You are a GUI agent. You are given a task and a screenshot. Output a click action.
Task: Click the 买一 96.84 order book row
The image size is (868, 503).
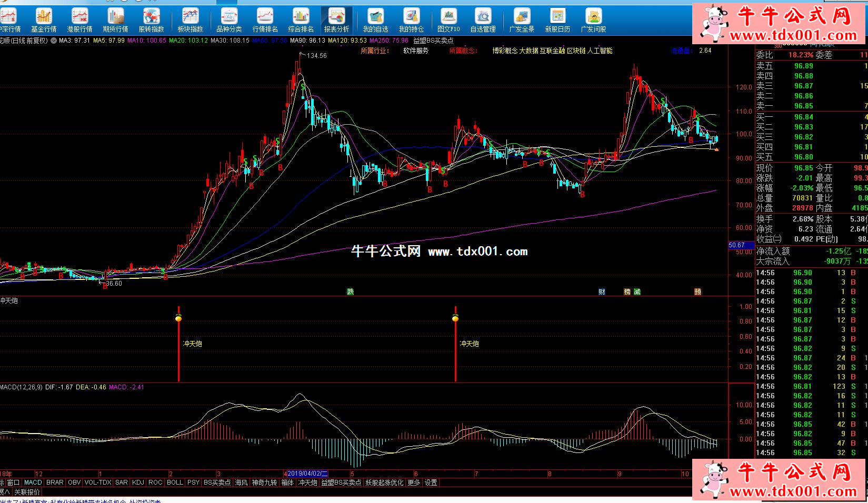point(811,117)
